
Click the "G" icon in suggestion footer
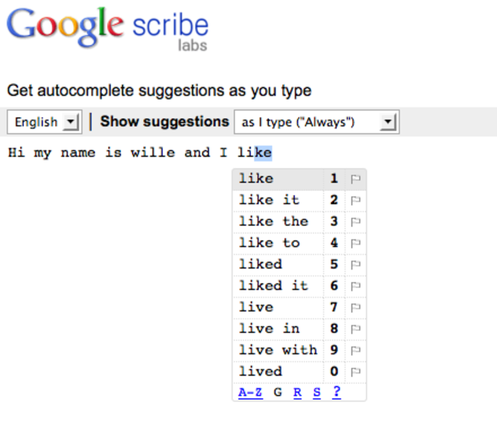(278, 392)
